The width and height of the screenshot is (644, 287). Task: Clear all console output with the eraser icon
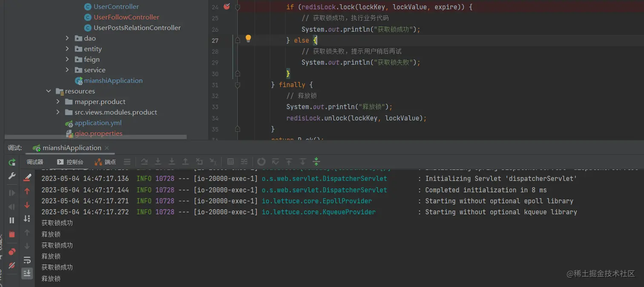27,177
